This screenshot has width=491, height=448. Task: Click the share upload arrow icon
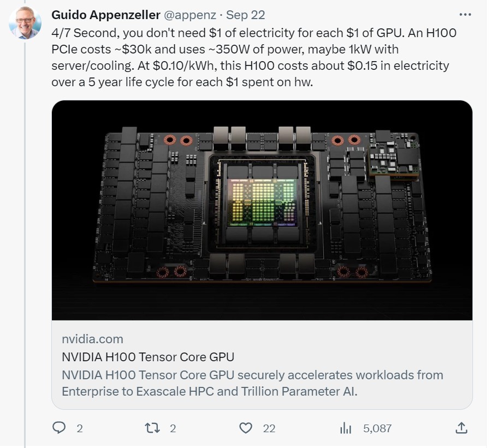(460, 428)
